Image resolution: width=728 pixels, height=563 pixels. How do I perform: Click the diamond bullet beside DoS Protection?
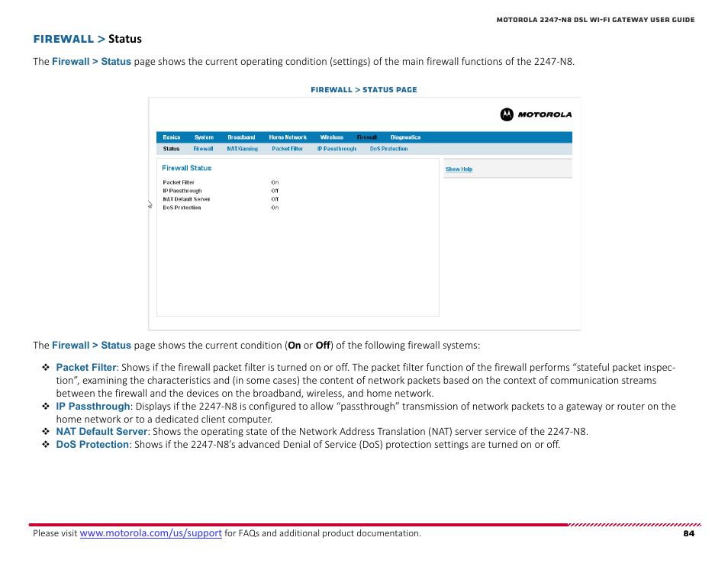click(x=45, y=444)
